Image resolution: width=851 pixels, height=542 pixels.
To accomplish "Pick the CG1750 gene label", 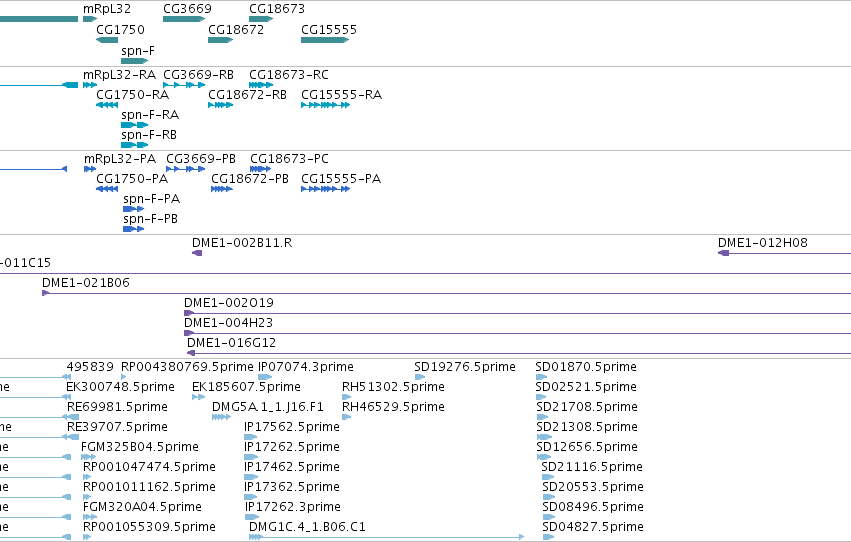I will coord(120,30).
